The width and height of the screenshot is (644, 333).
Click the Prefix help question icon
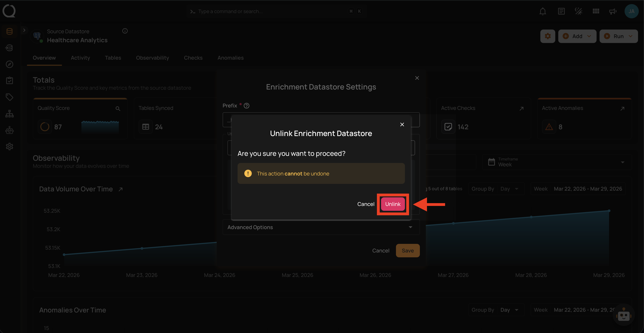pos(247,106)
